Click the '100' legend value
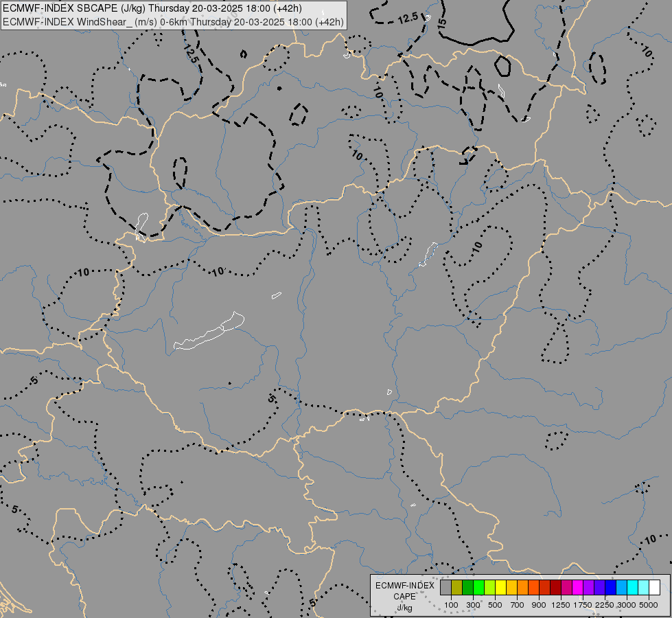Screen dimensions: 672x618 coord(451,605)
